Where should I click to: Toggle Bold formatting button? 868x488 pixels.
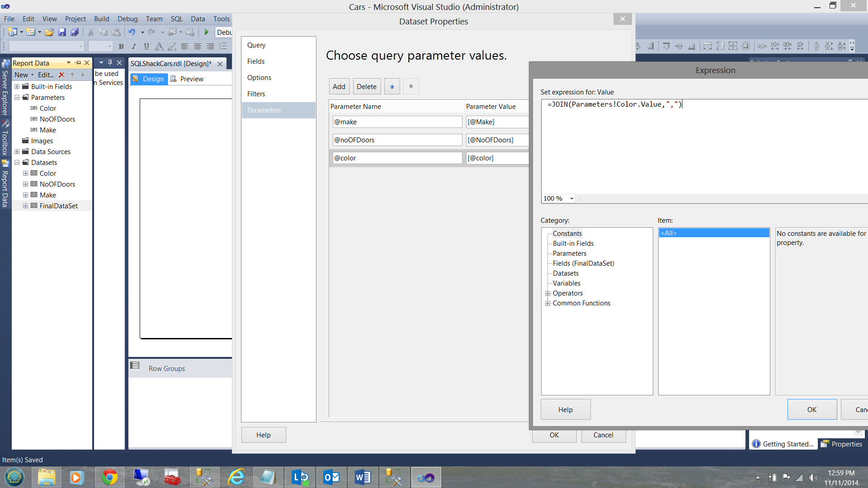121,46
